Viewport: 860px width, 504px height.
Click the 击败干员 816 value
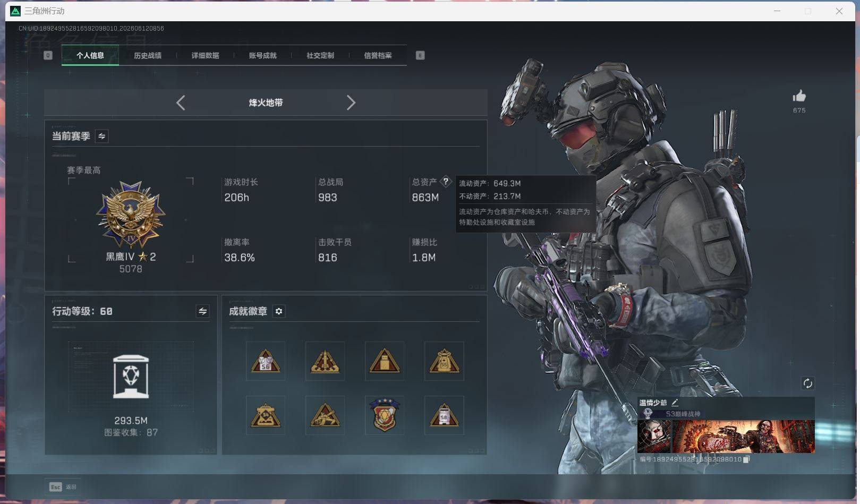[x=328, y=258]
